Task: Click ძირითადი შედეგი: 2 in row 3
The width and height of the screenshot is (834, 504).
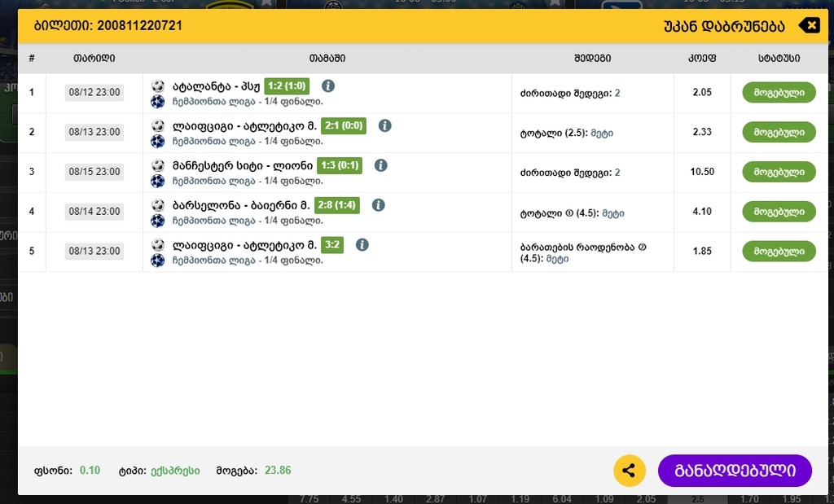Action: point(570,173)
